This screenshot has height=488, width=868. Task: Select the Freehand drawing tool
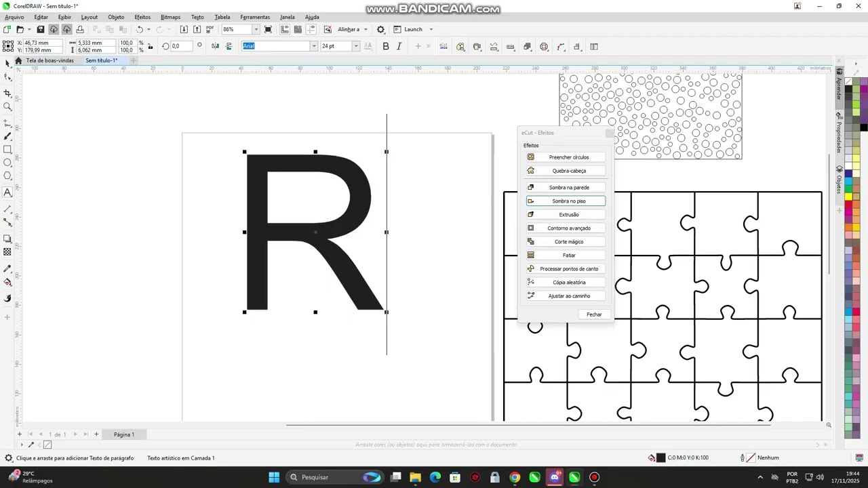[7, 123]
